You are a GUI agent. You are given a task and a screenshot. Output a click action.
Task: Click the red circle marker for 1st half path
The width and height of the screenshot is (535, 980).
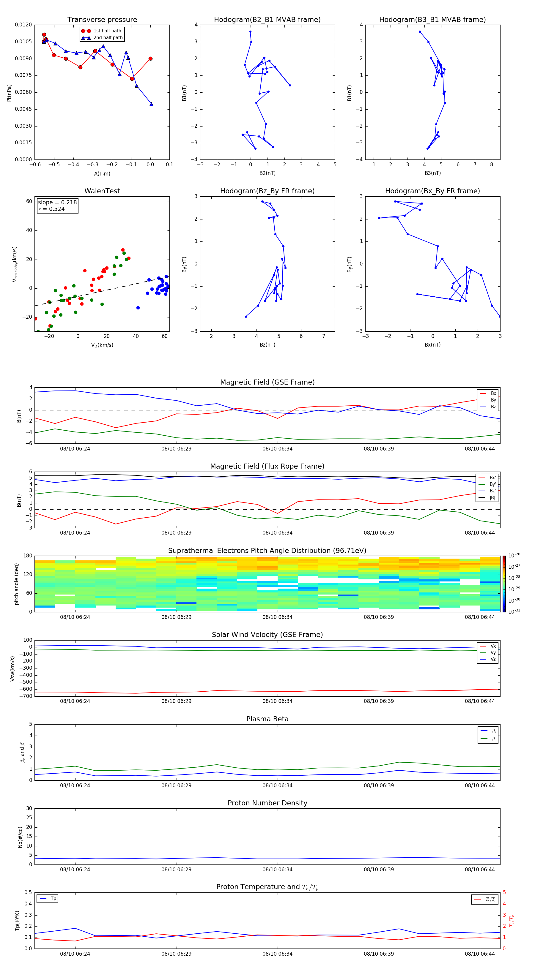(x=86, y=31)
